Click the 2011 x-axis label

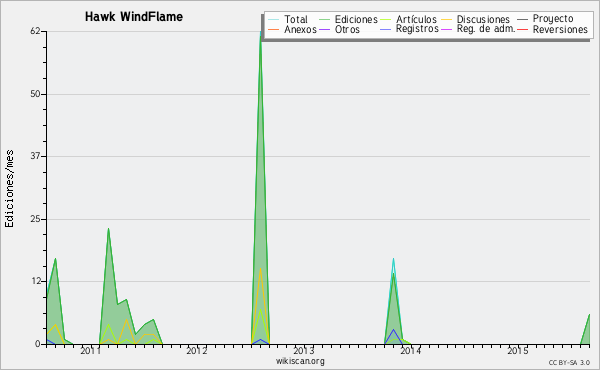90,351
